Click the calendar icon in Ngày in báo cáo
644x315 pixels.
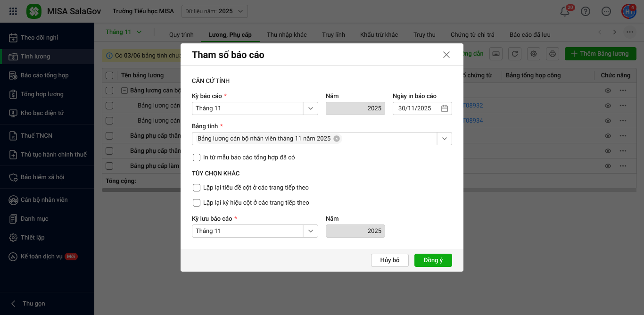(444, 108)
